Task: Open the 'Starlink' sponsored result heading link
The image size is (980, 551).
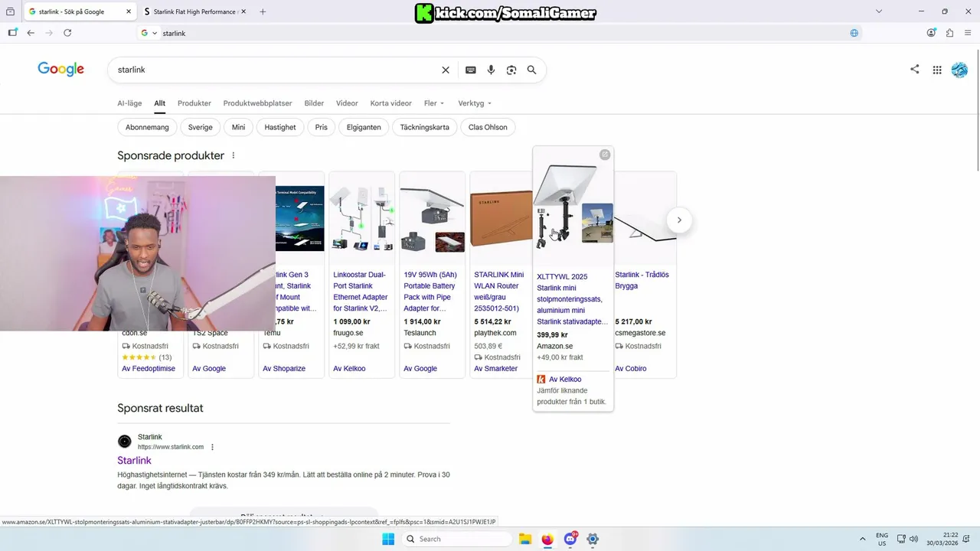Action: (134, 461)
